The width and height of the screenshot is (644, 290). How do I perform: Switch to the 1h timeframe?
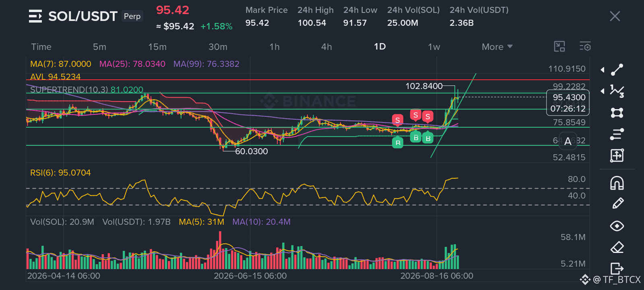[x=275, y=47]
